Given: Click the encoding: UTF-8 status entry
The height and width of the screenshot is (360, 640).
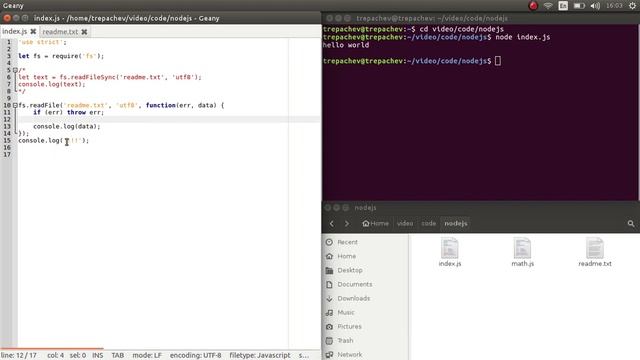Looking at the screenshot, I should pyautogui.click(x=196, y=355).
